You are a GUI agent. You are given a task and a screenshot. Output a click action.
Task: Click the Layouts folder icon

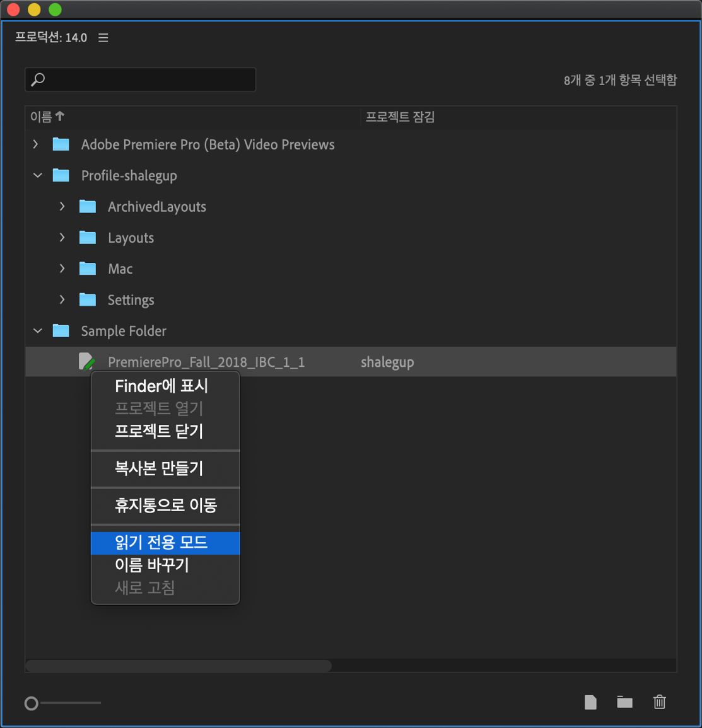(x=88, y=238)
